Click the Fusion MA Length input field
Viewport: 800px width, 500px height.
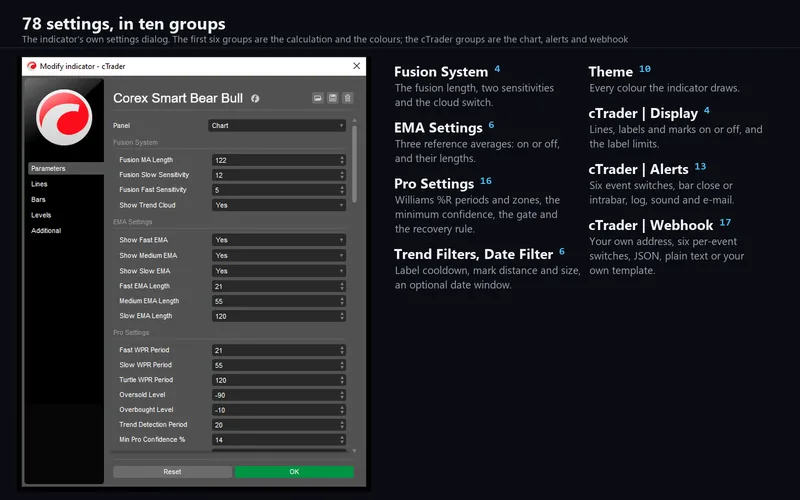[x=279, y=160]
